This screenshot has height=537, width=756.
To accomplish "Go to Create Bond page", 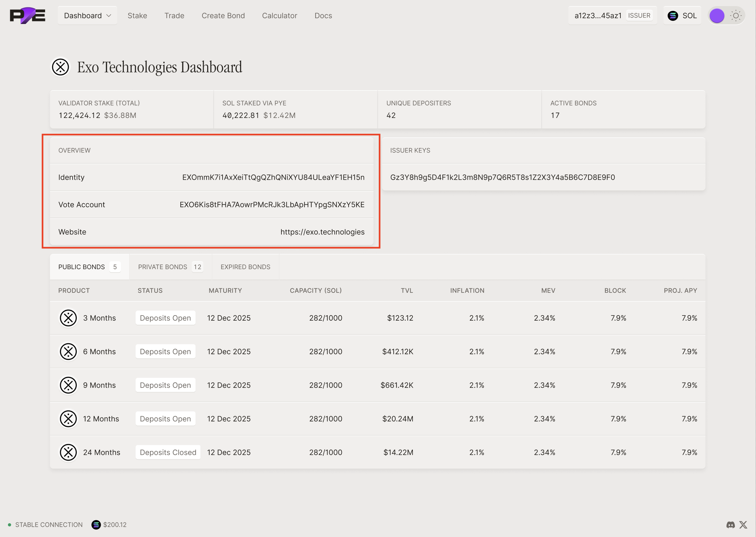I will [x=223, y=16].
